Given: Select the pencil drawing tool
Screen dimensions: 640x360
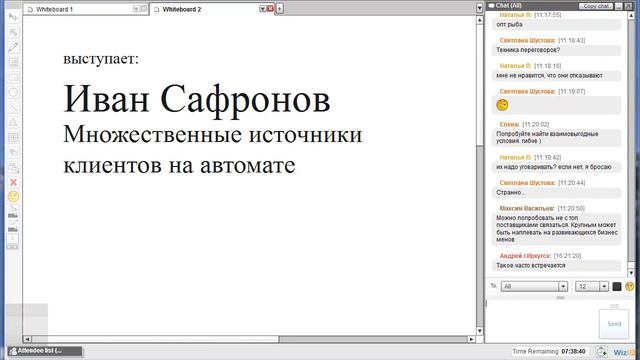Looking at the screenshot, I should [13, 47].
